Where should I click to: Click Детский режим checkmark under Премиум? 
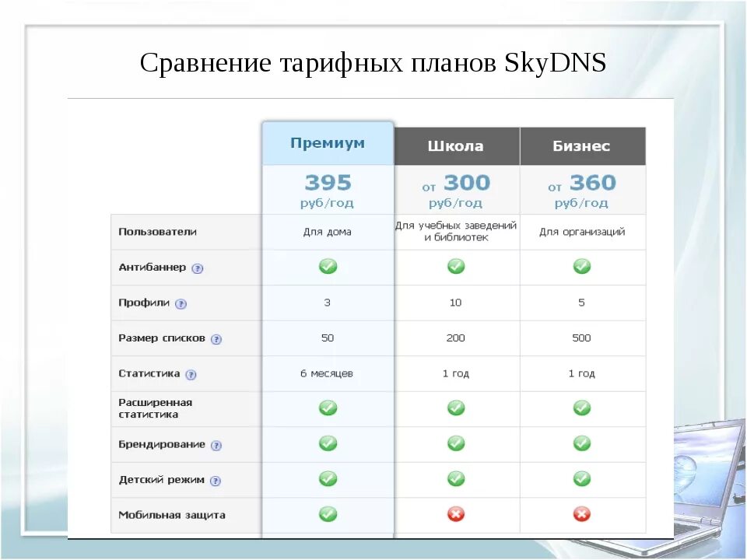coord(328,478)
